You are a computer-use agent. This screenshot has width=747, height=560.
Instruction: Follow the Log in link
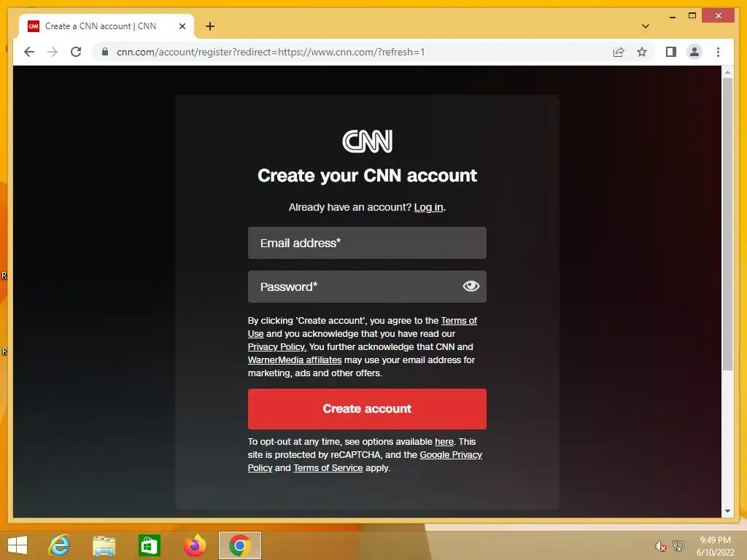coord(428,207)
